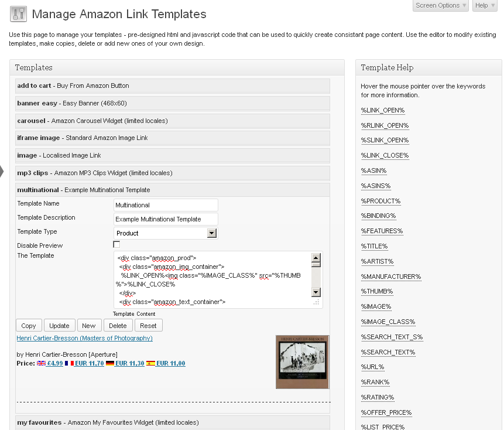Click the %PRODUCT% keyword

tap(380, 201)
